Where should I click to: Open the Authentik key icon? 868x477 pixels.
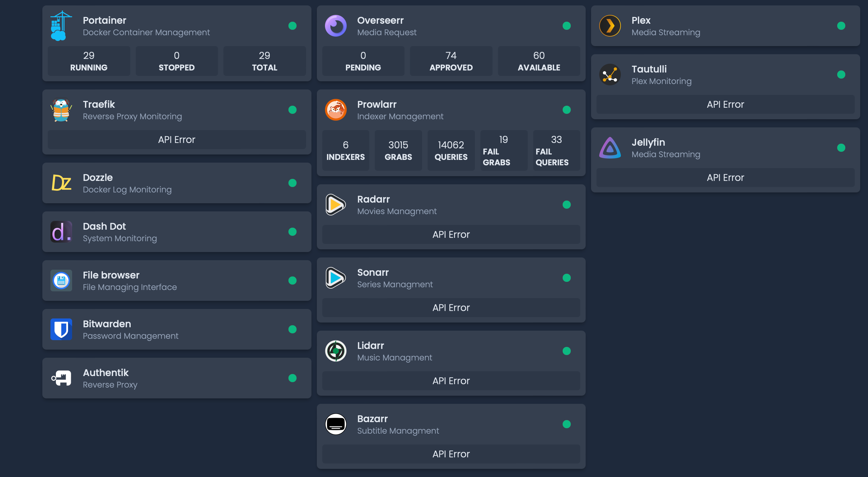[x=61, y=378]
